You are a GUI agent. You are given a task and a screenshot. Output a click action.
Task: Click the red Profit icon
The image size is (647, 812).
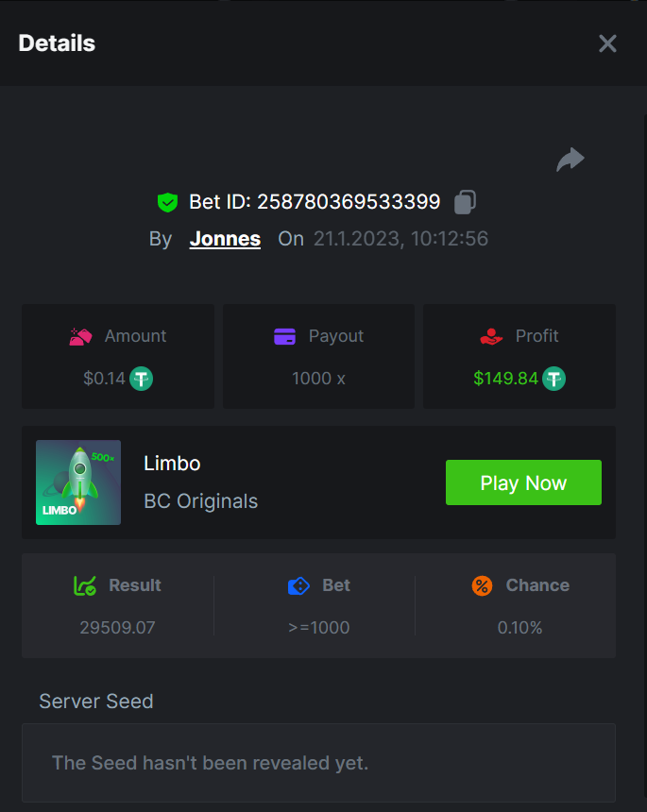(491, 336)
